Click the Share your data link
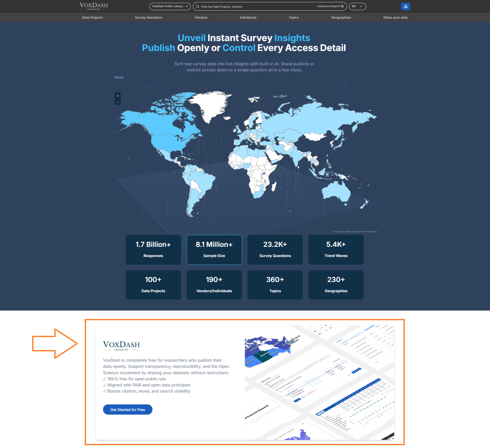The width and height of the screenshot is (490, 448). [395, 18]
